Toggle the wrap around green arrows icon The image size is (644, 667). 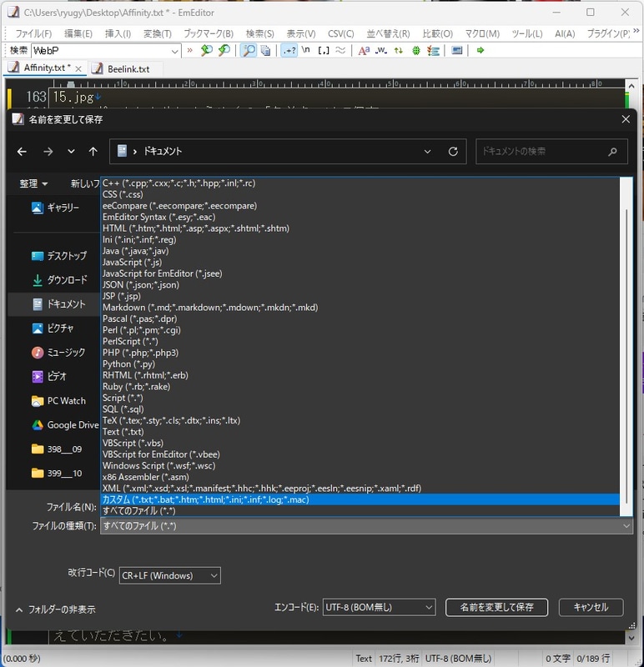(399, 51)
